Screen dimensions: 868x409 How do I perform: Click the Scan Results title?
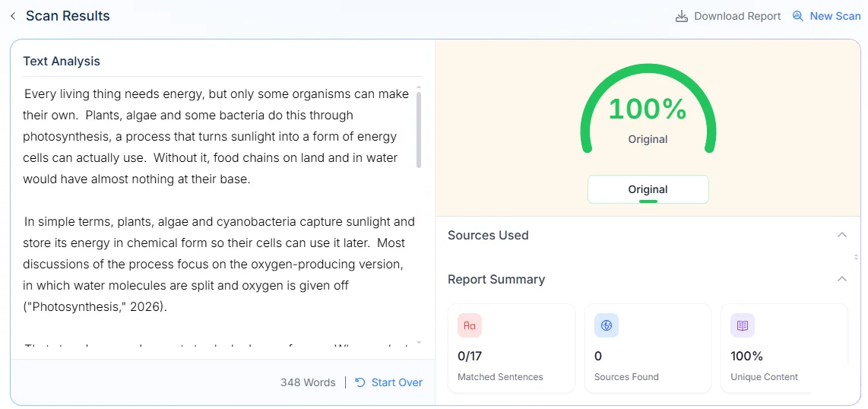[68, 16]
